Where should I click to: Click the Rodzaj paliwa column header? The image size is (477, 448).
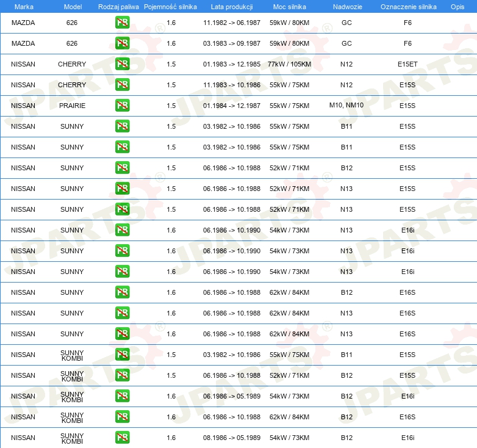tap(118, 7)
